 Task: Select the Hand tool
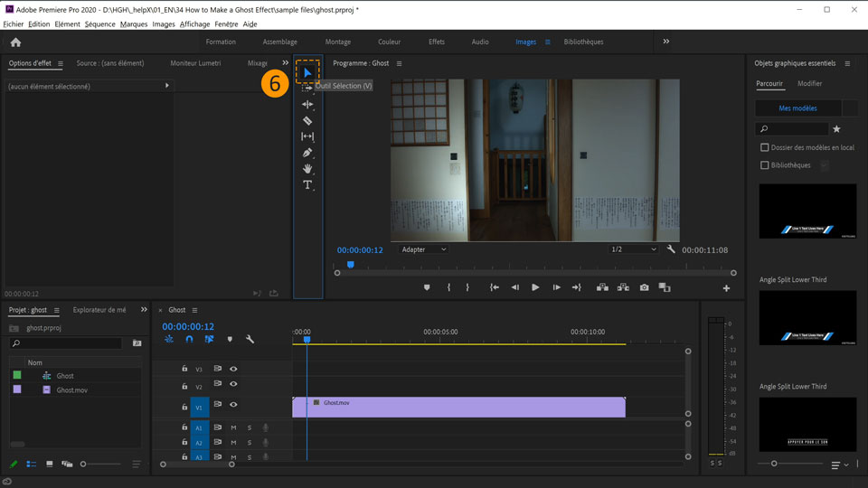click(x=307, y=169)
